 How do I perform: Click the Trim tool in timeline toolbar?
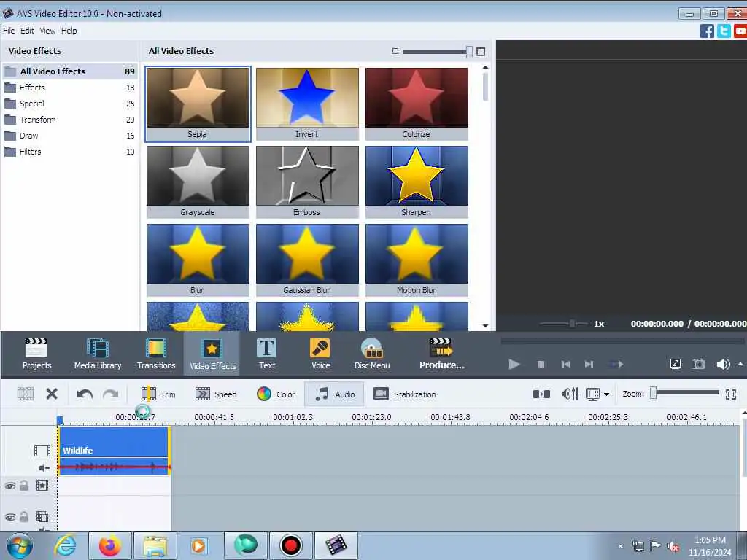[158, 394]
